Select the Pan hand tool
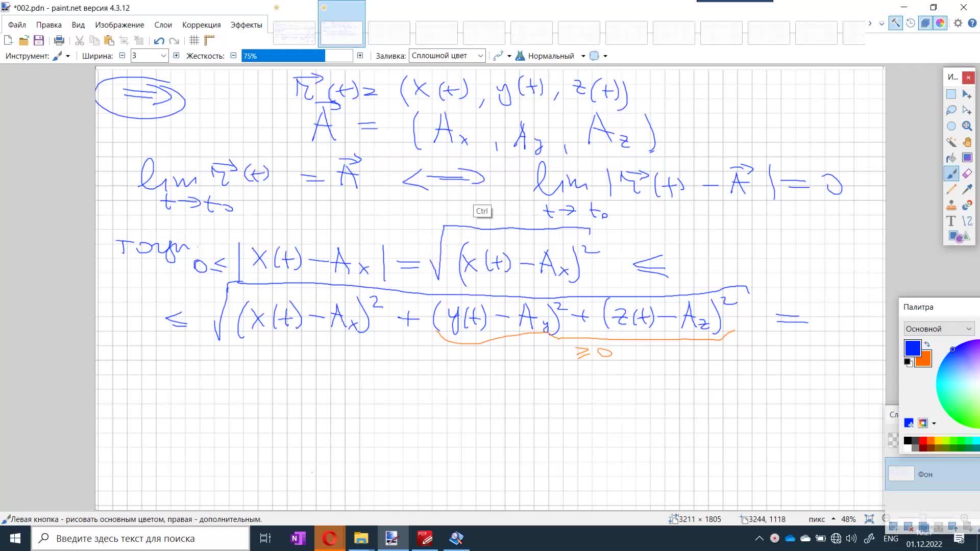 click(967, 142)
